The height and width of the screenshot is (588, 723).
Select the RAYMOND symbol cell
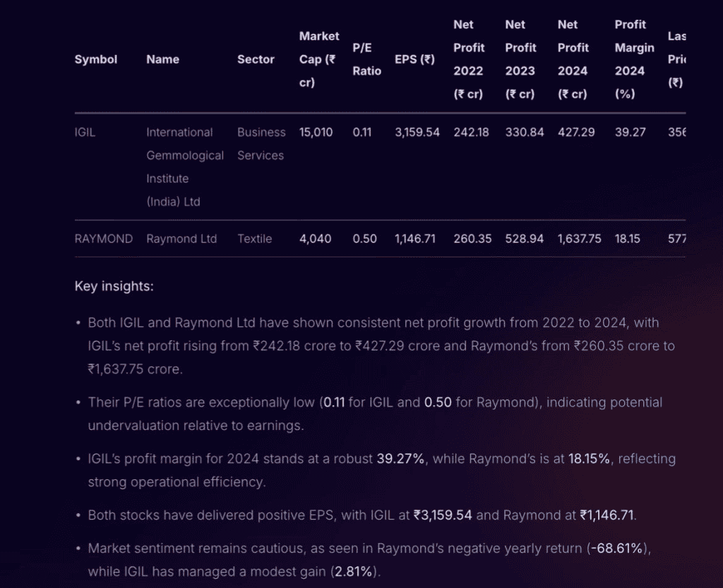[103, 239]
